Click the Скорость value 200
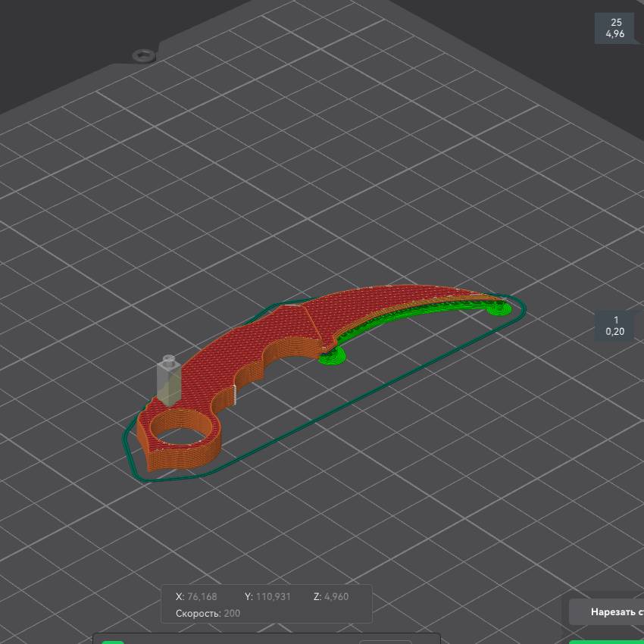The width and height of the screenshot is (644, 644). pos(232,613)
